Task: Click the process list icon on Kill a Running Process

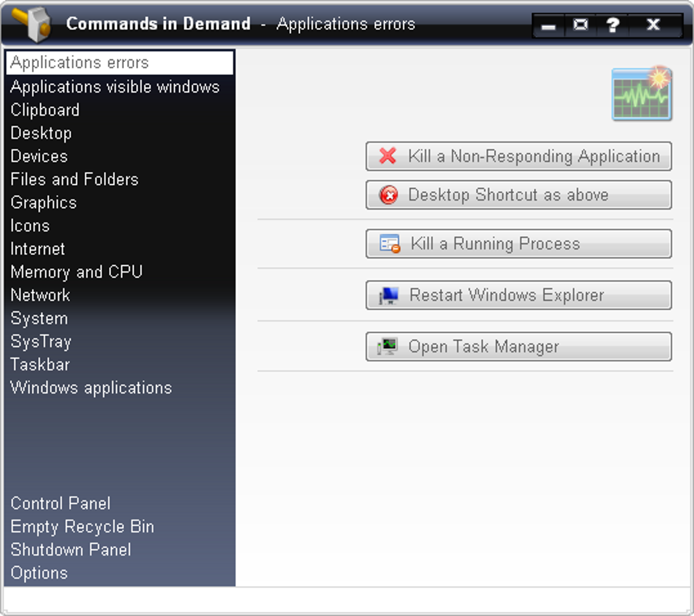Action: pos(390,244)
